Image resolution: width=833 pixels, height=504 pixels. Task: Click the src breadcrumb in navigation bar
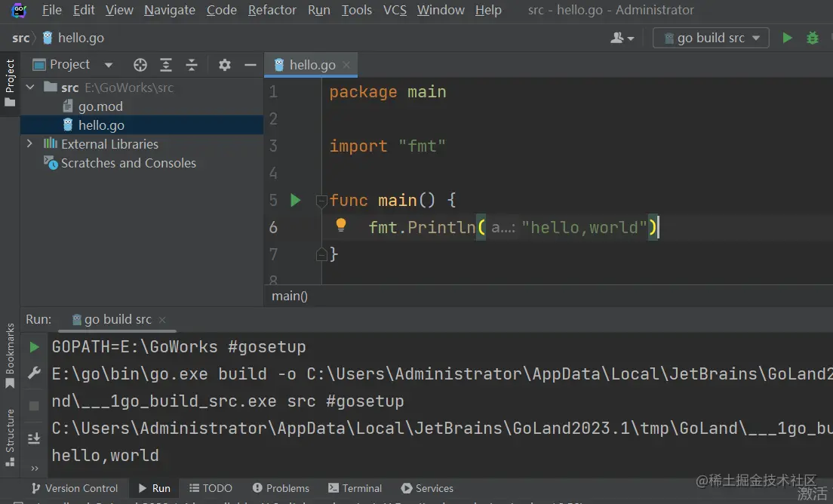click(x=20, y=38)
